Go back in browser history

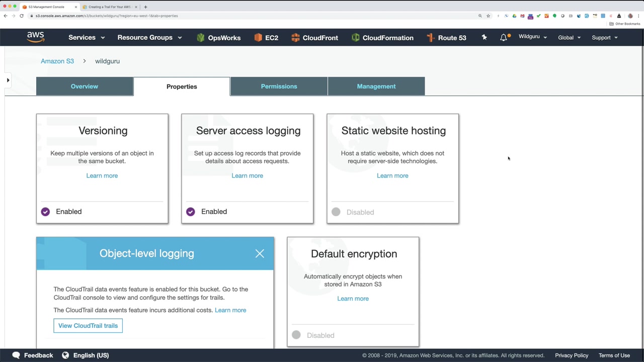(6, 16)
